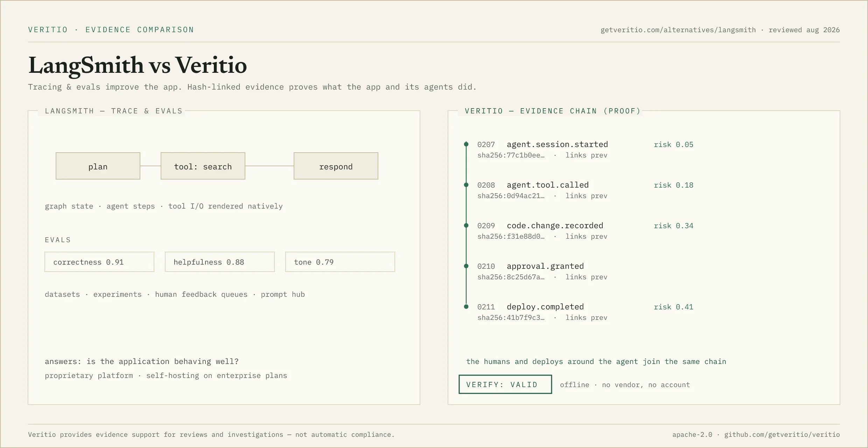Click the hash sha256:77c1b0ee…

click(511, 155)
